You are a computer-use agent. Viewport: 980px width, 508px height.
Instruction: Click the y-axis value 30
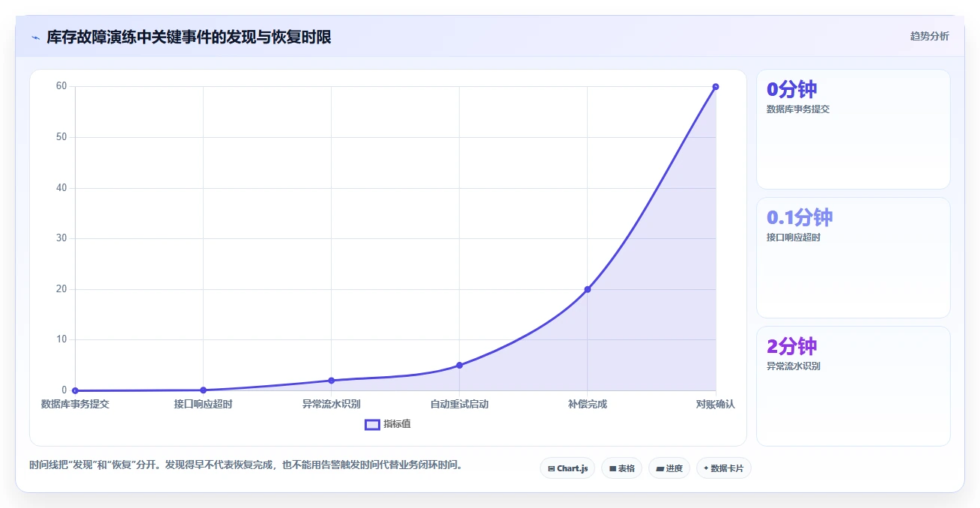[61, 238]
